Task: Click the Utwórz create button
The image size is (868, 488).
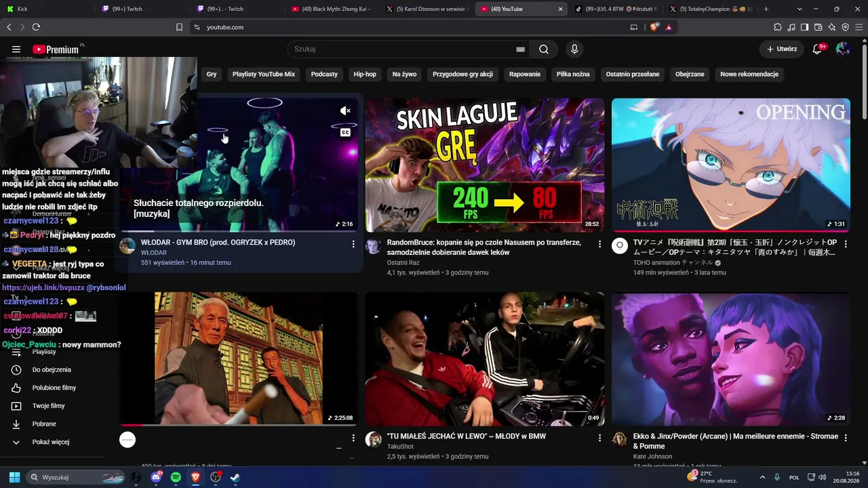Action: click(x=781, y=49)
